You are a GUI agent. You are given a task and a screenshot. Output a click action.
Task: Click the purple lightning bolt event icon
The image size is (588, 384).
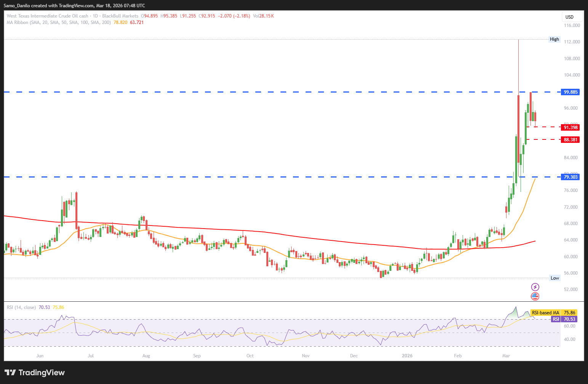[535, 287]
